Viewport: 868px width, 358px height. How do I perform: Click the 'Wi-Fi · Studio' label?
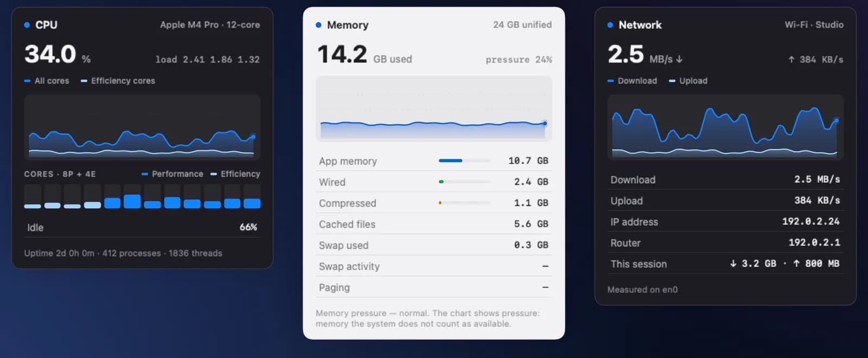click(814, 25)
